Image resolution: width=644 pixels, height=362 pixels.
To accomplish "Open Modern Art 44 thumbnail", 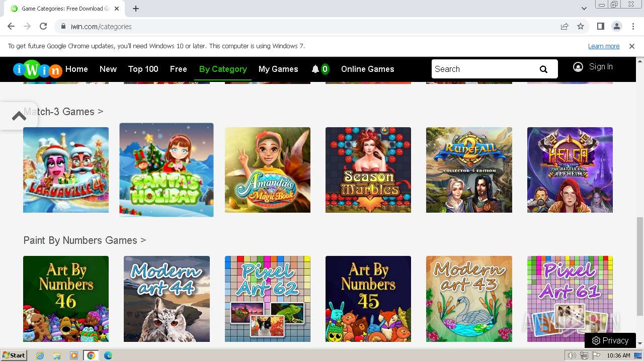I will (x=167, y=299).
